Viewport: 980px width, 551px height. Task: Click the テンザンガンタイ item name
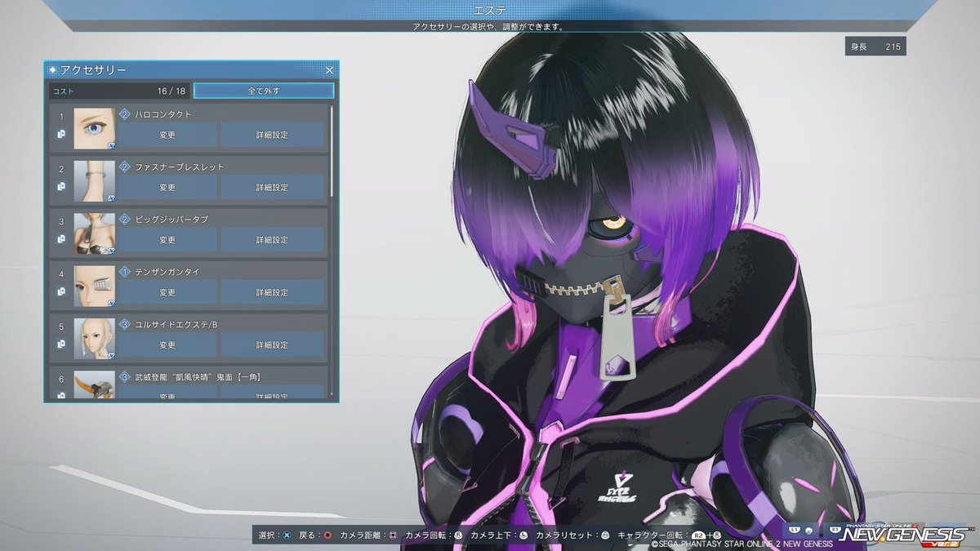pos(167,272)
